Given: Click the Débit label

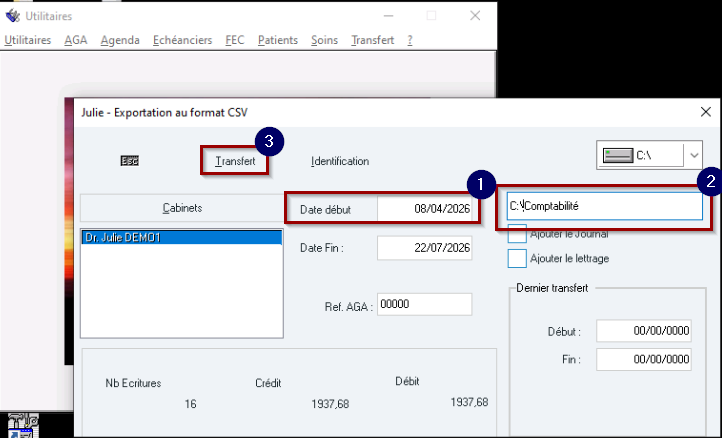Looking at the screenshot, I should [407, 381].
